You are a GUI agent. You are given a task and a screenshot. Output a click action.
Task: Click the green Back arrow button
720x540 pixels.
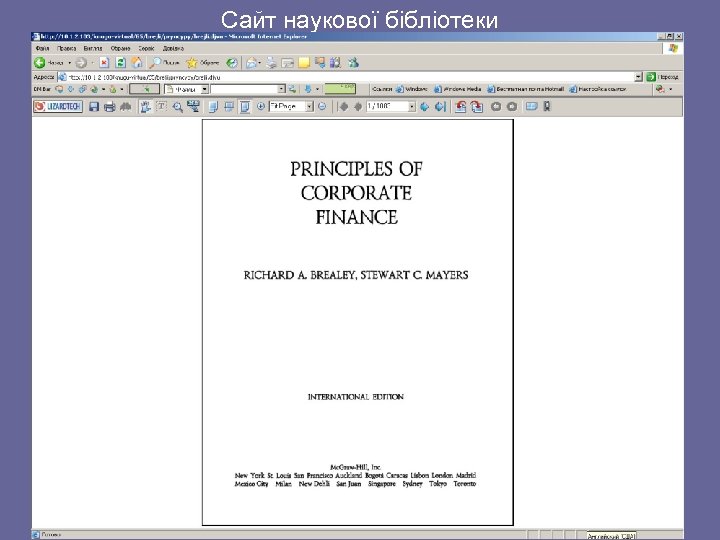pyautogui.click(x=40, y=62)
